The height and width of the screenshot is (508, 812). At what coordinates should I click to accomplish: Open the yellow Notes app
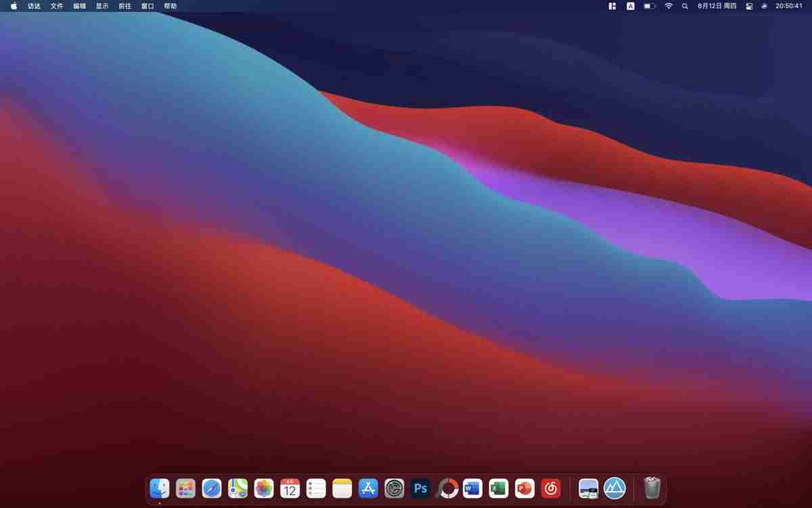coord(342,488)
